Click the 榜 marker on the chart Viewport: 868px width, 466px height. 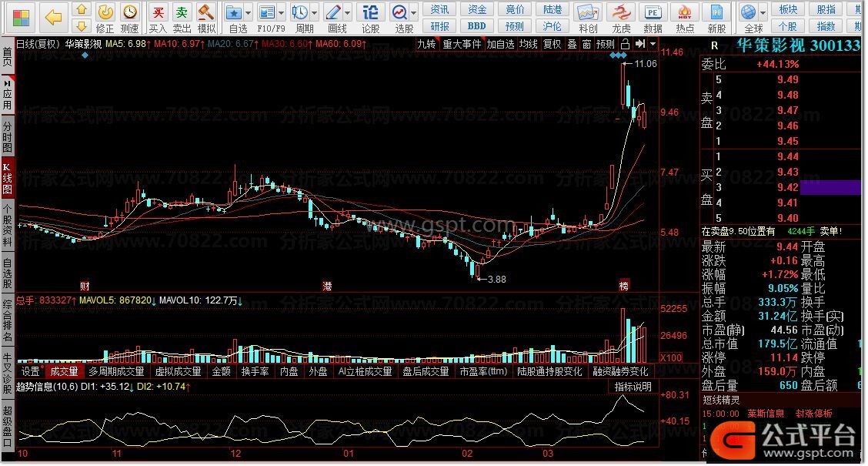pyautogui.click(x=623, y=286)
